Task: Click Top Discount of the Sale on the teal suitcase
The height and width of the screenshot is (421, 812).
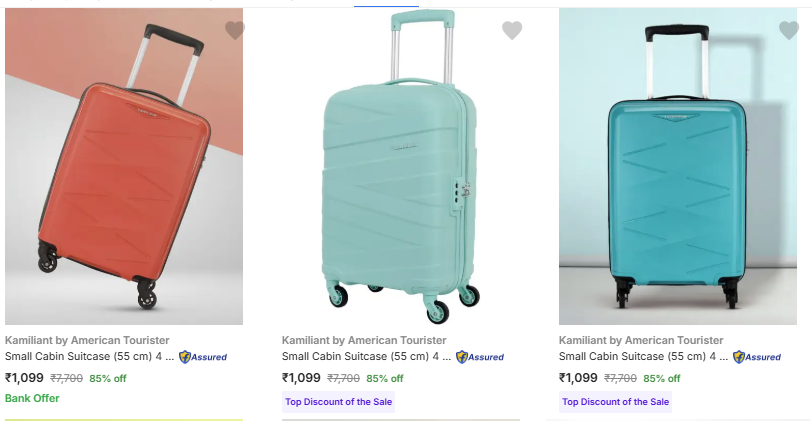Action: [615, 402]
